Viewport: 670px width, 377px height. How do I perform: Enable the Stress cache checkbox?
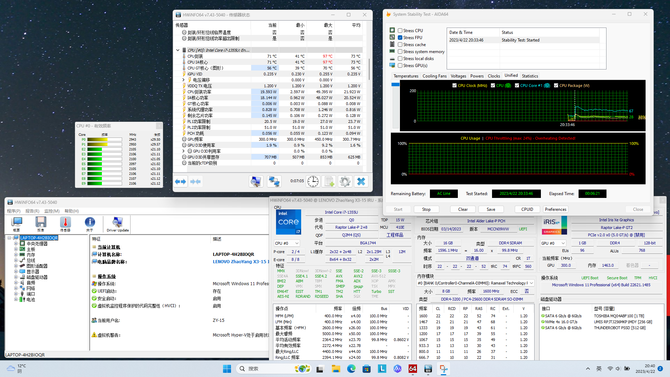[x=400, y=44]
